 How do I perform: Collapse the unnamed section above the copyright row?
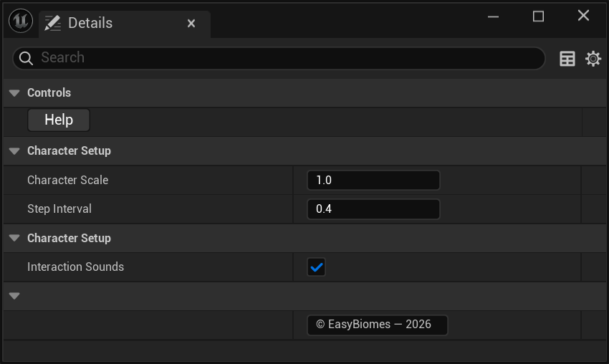click(14, 296)
